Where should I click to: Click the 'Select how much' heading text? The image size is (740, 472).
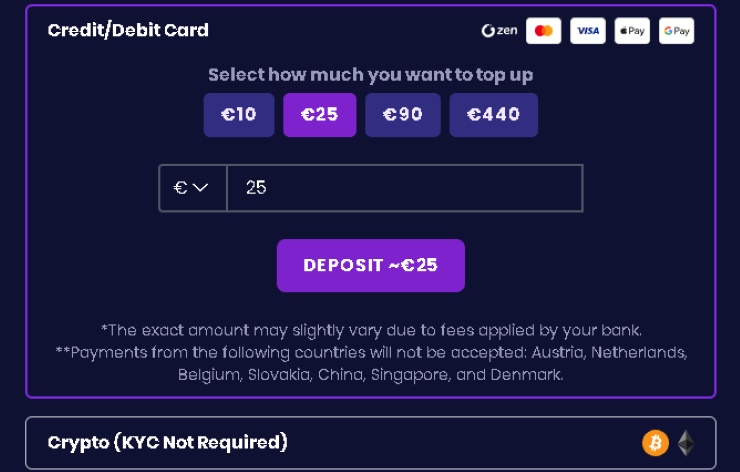371,75
